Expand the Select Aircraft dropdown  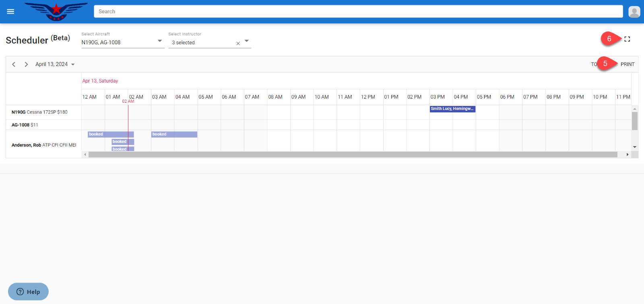point(159,41)
